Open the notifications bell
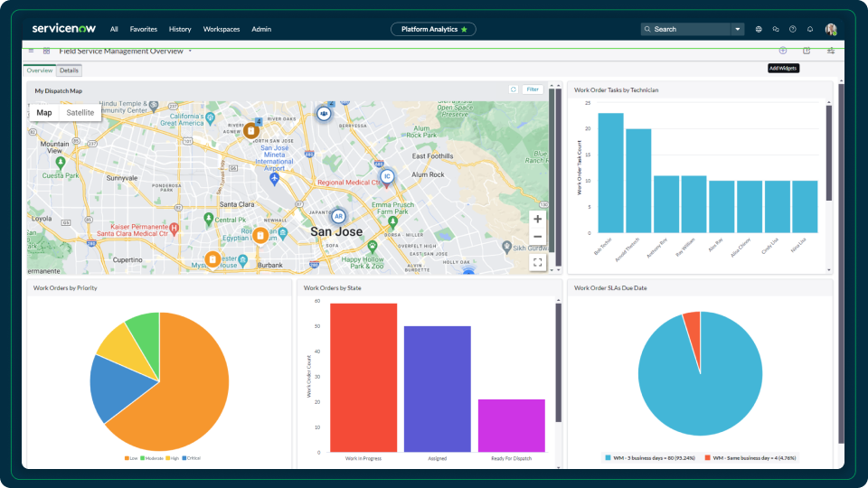 pos(810,29)
